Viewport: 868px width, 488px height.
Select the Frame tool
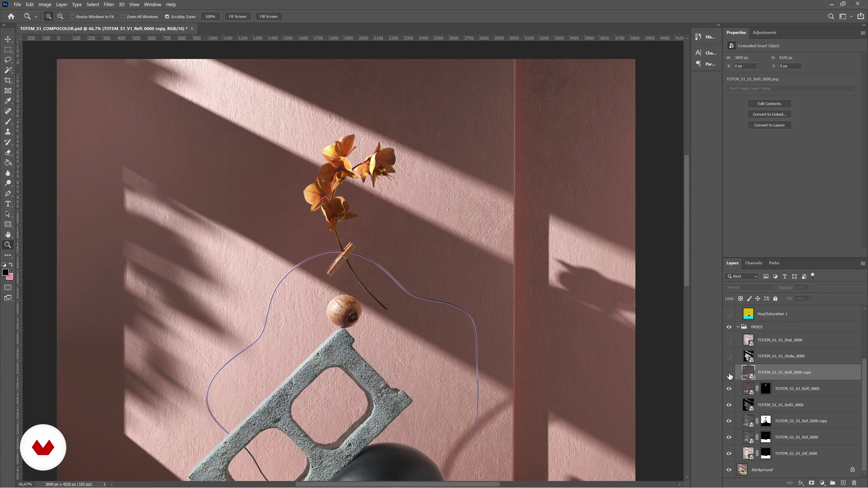pos(8,91)
